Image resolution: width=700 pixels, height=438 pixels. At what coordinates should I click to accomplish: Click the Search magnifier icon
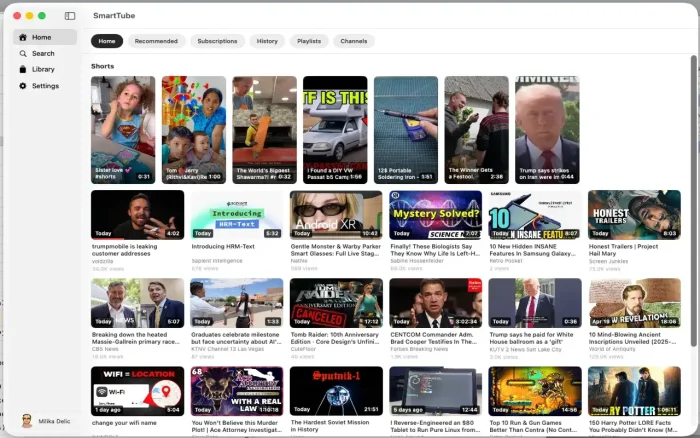click(x=23, y=53)
